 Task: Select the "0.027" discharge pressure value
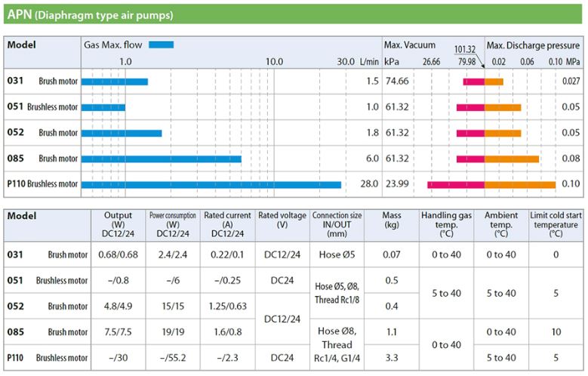point(571,82)
